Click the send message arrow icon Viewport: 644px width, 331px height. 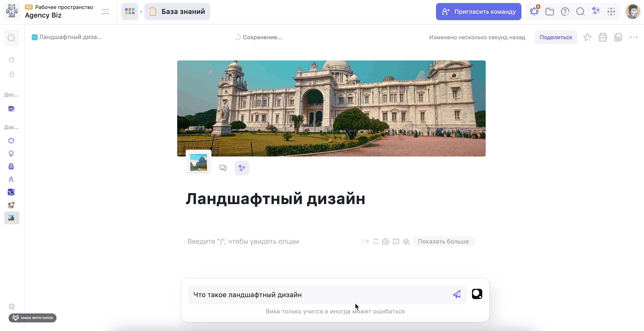pyautogui.click(x=457, y=294)
